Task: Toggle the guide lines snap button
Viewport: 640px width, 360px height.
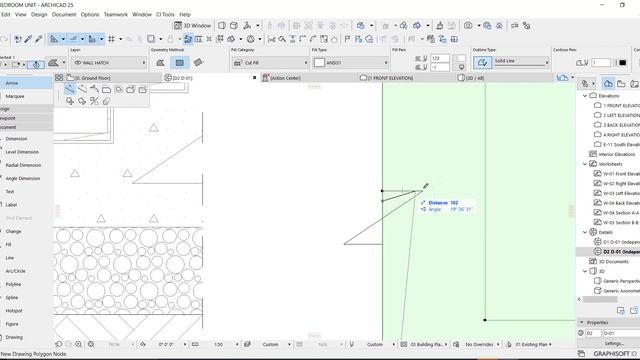Action: (54, 39)
